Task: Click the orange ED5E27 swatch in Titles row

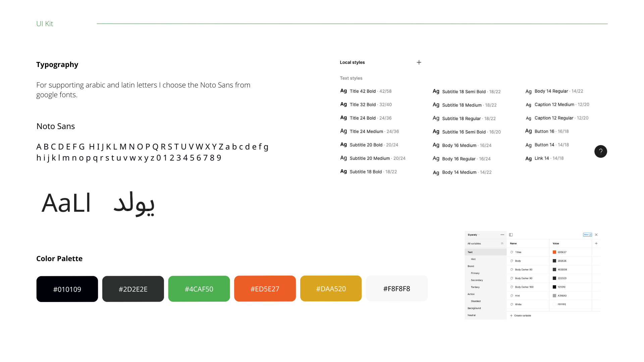Action: click(x=554, y=252)
